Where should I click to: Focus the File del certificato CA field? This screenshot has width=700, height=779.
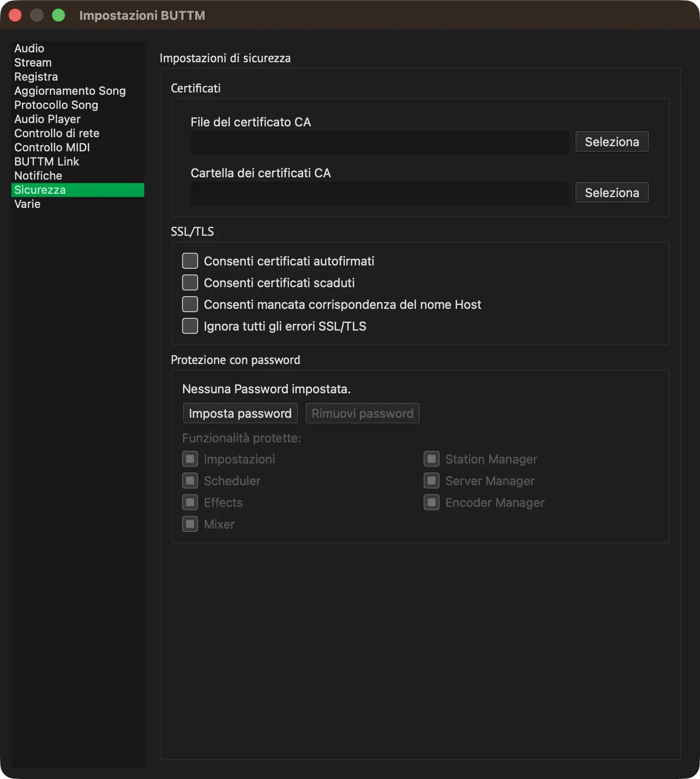tap(379, 142)
